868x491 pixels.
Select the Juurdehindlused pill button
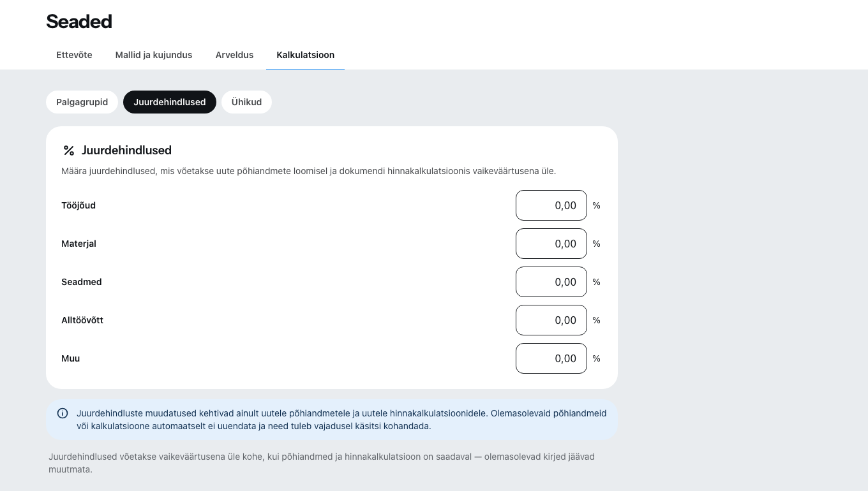pos(170,102)
